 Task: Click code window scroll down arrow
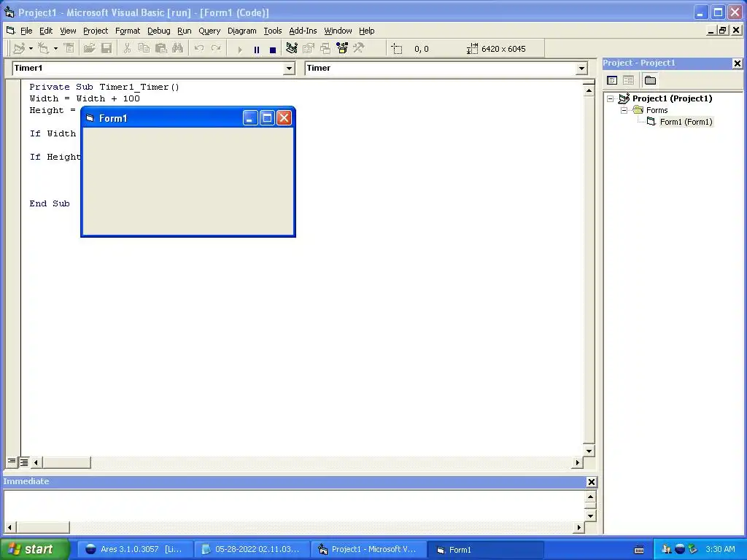(x=589, y=451)
